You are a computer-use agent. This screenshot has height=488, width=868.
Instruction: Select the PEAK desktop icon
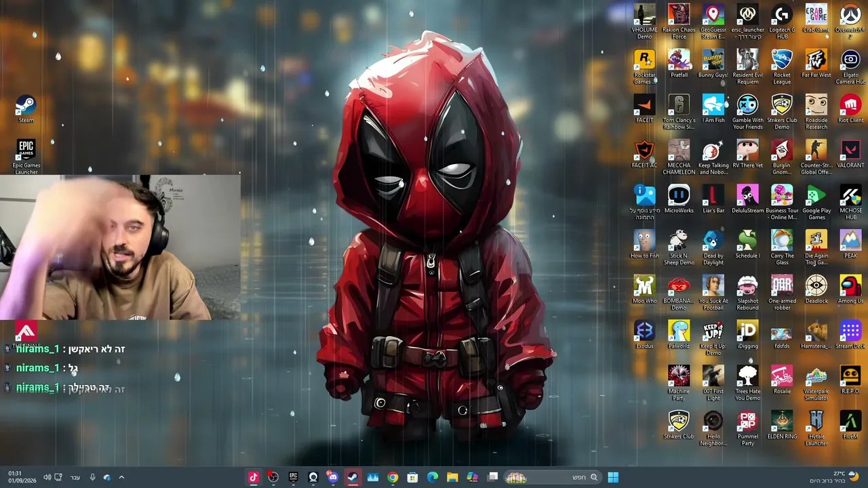point(850,245)
